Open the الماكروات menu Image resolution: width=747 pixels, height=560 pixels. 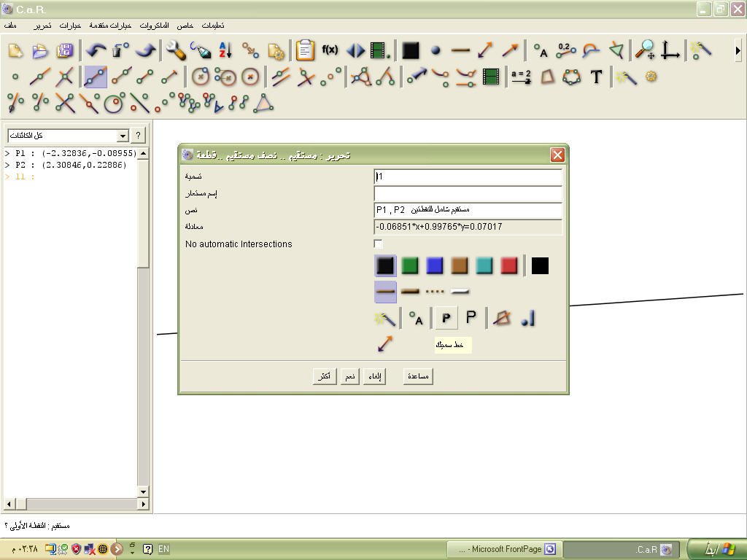click(x=155, y=26)
